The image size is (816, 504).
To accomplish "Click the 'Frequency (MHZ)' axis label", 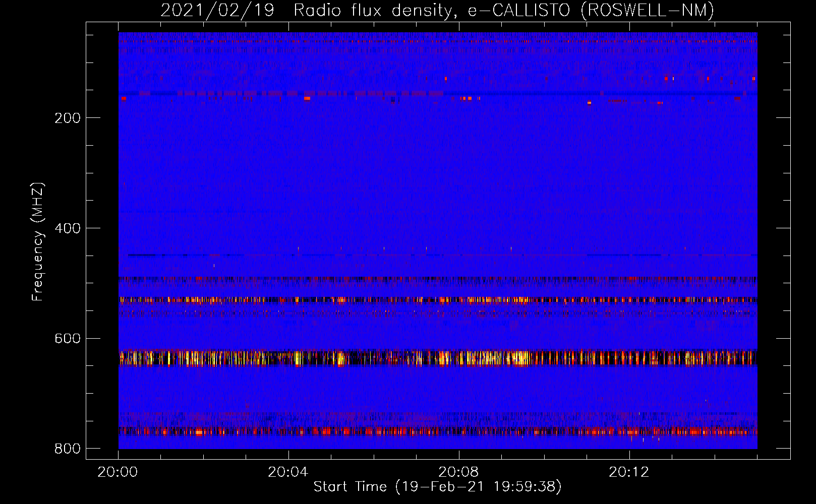I will pyautogui.click(x=38, y=242).
